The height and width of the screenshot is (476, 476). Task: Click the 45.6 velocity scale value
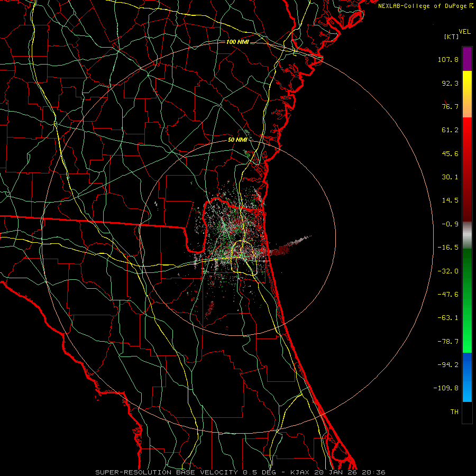tap(450, 153)
